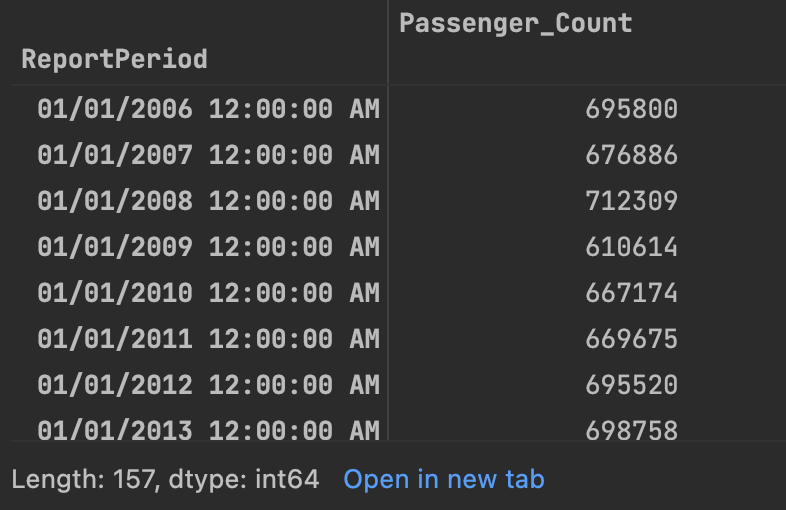786x510 pixels.
Task: Click the cell value 712309
Action: 632,201
